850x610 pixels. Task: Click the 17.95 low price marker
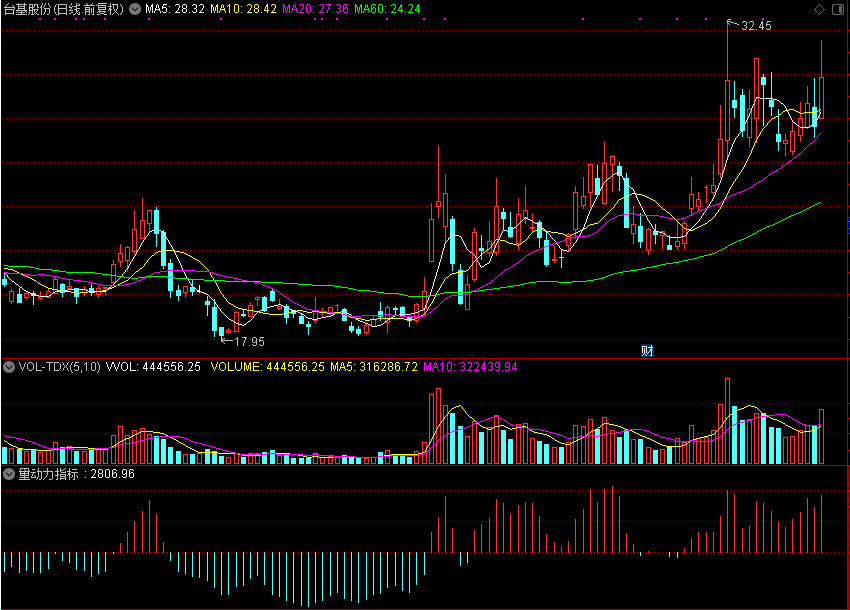pyautogui.click(x=249, y=342)
